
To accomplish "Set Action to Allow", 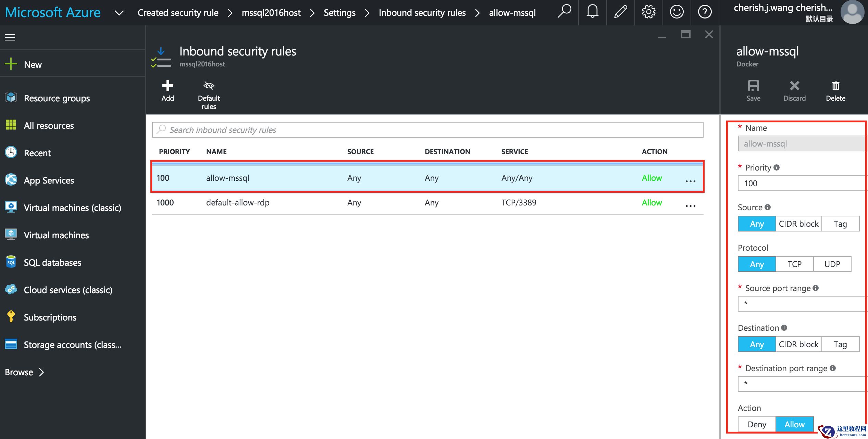I will (794, 424).
